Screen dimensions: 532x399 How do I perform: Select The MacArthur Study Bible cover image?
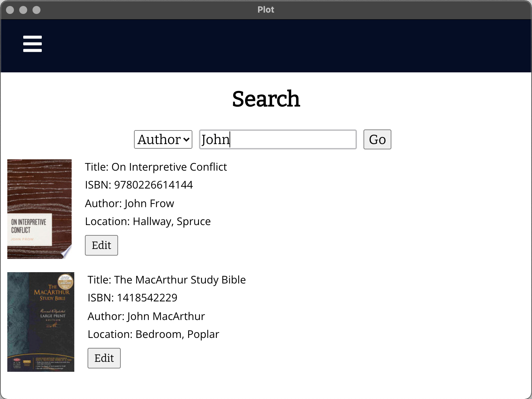pyautogui.click(x=41, y=322)
